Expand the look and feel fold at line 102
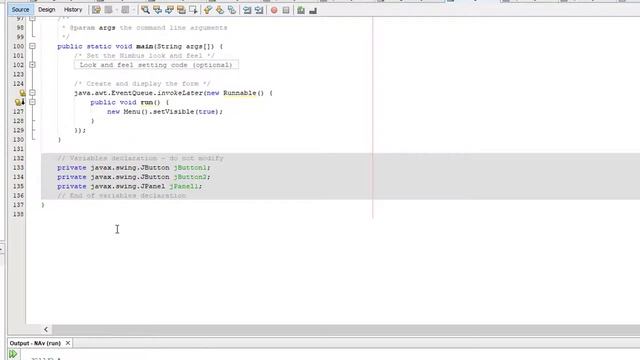The image size is (640, 360). tap(32, 65)
